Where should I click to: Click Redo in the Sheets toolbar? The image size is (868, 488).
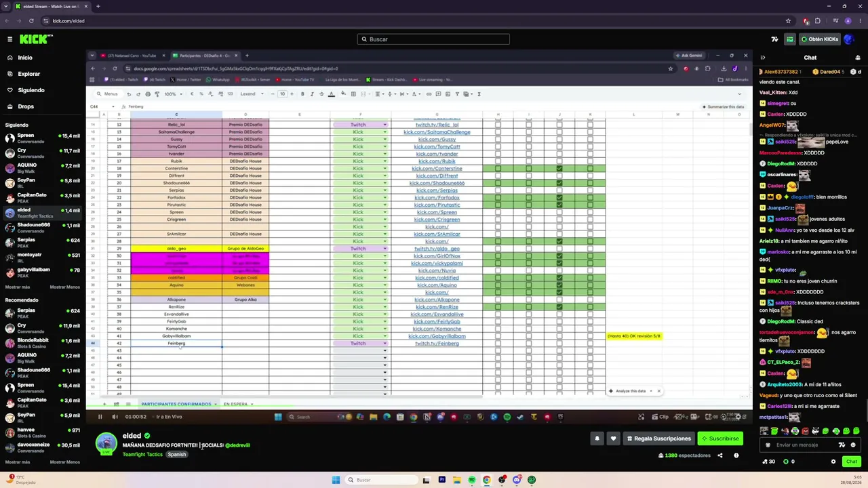tap(138, 94)
